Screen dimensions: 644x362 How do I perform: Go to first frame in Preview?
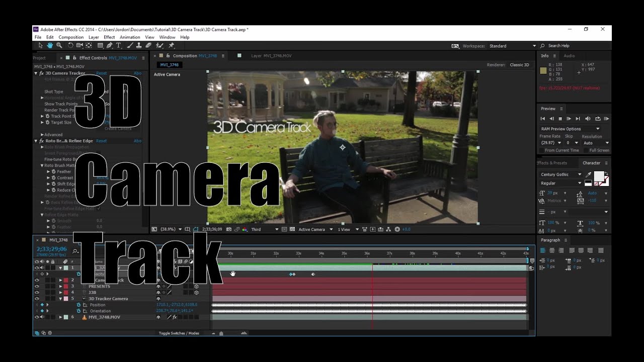click(543, 119)
